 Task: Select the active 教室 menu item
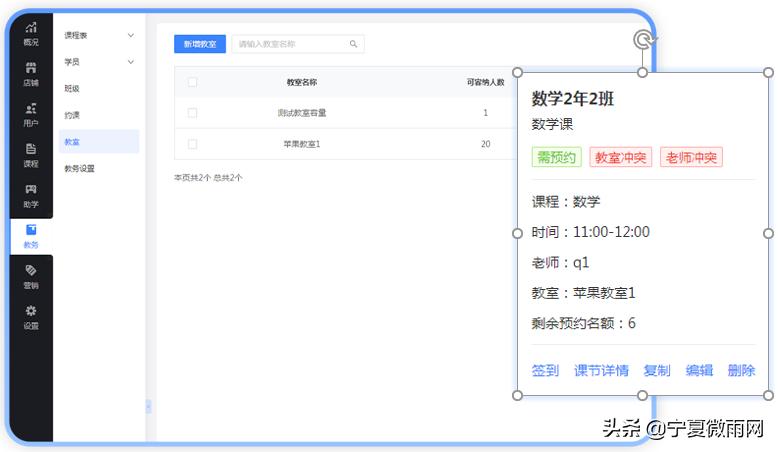[x=99, y=142]
